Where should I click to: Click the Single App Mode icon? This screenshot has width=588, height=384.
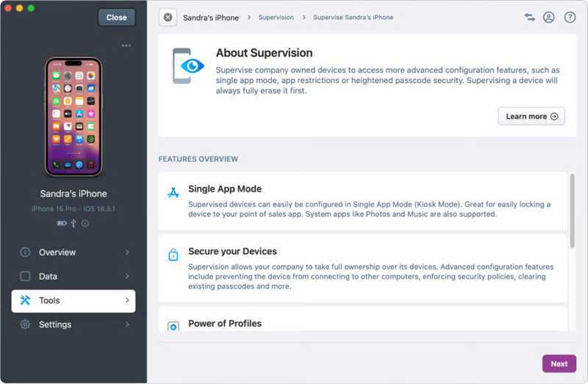coord(173,193)
